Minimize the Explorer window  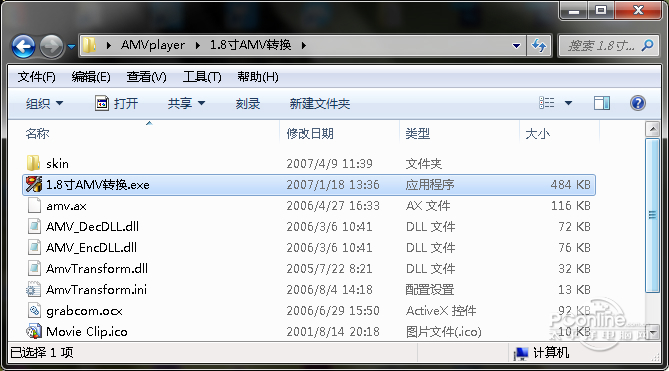tap(574, 11)
